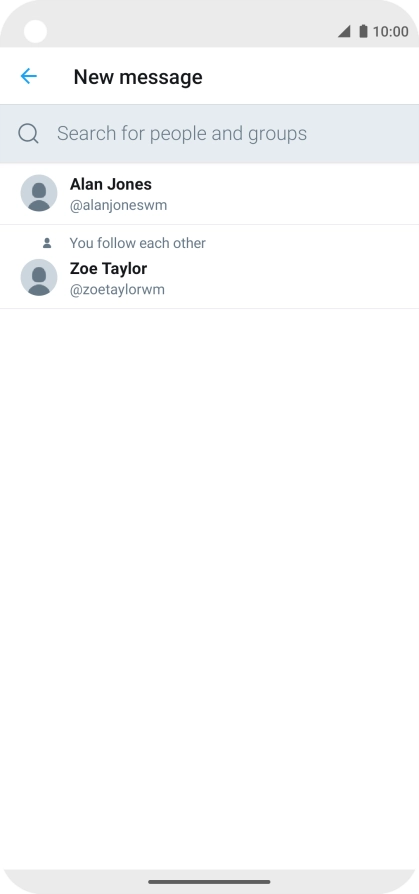Tap the @zoetaylorwm handle
This screenshot has width=419, height=894.
117,290
